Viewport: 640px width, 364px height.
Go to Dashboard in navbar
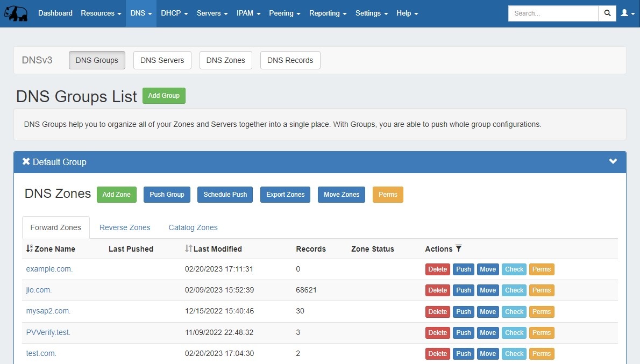point(55,13)
